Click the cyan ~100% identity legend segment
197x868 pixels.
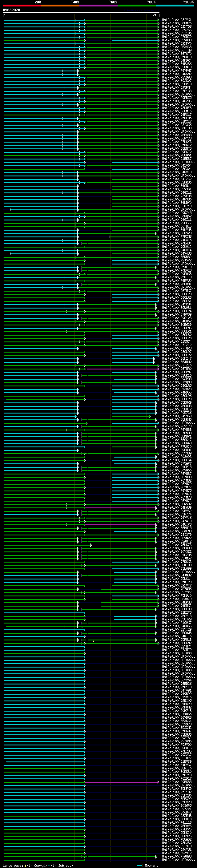click(x=175, y=6)
